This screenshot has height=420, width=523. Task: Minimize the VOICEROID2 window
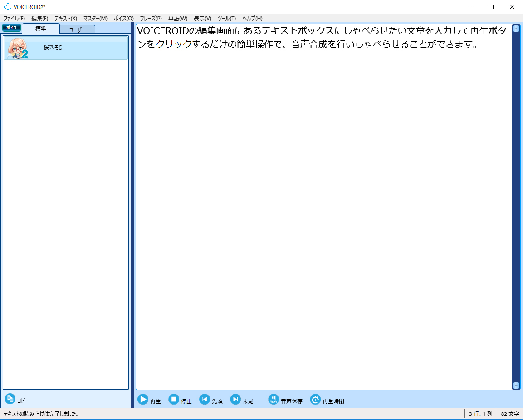click(471, 7)
